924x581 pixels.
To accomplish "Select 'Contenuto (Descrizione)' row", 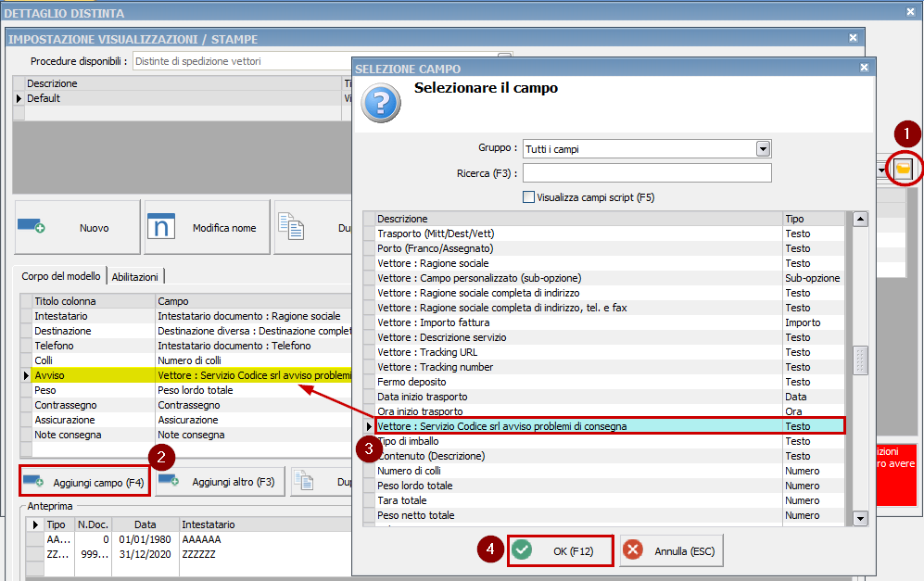I will pos(609,456).
